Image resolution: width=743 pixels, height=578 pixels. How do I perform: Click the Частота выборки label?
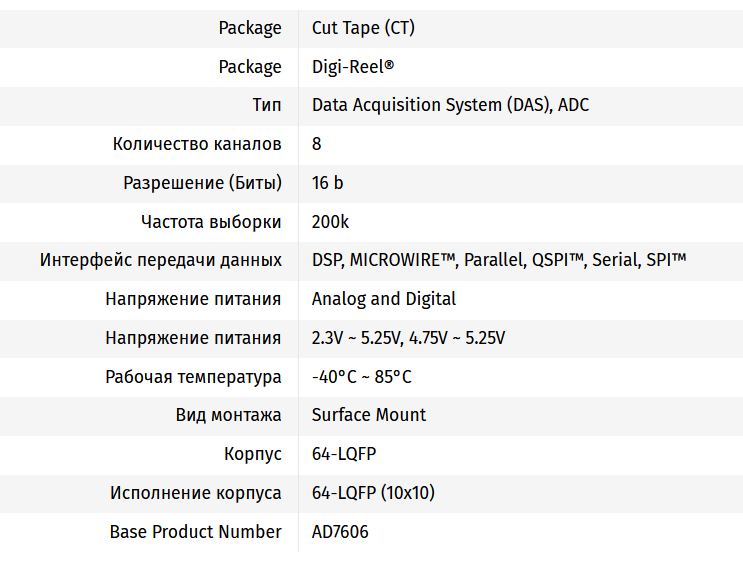211,222
